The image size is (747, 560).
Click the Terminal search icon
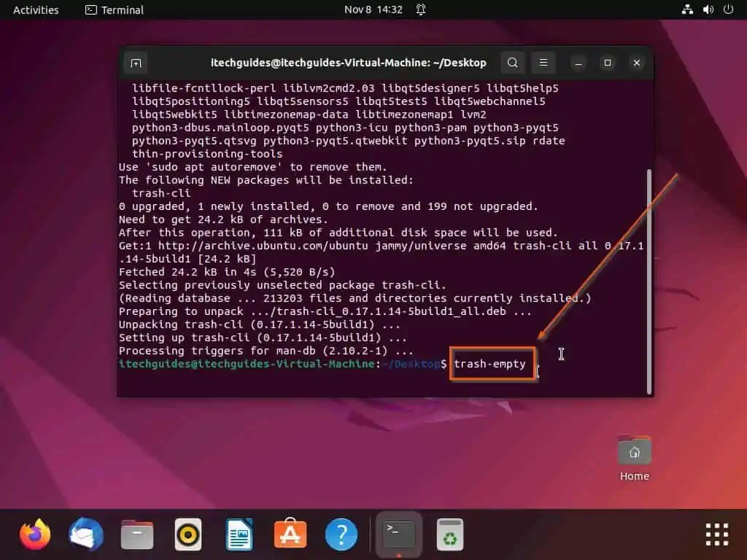coord(513,63)
